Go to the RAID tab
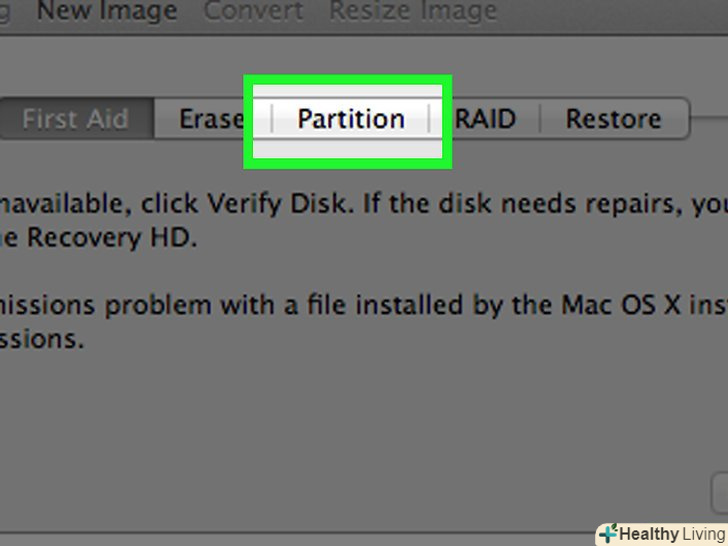Screen dimensions: 728x546 pos(486,119)
